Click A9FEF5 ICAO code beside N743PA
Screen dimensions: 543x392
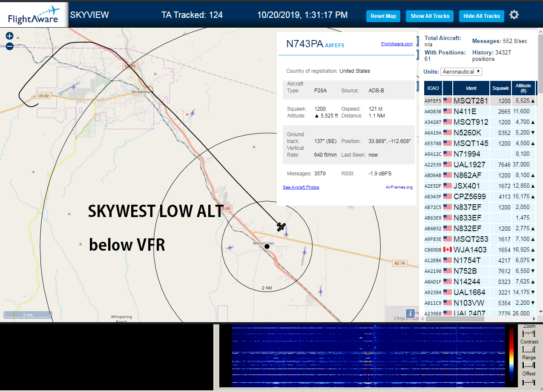click(x=335, y=45)
